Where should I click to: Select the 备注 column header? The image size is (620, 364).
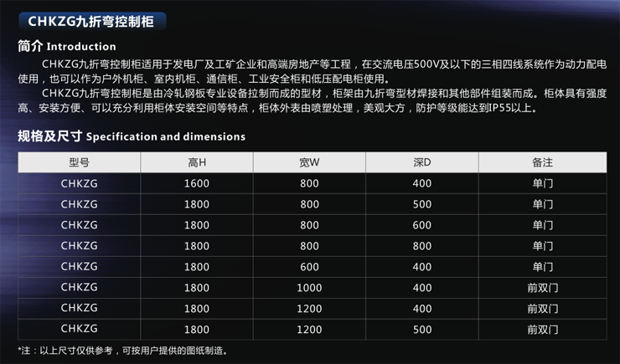coord(542,161)
